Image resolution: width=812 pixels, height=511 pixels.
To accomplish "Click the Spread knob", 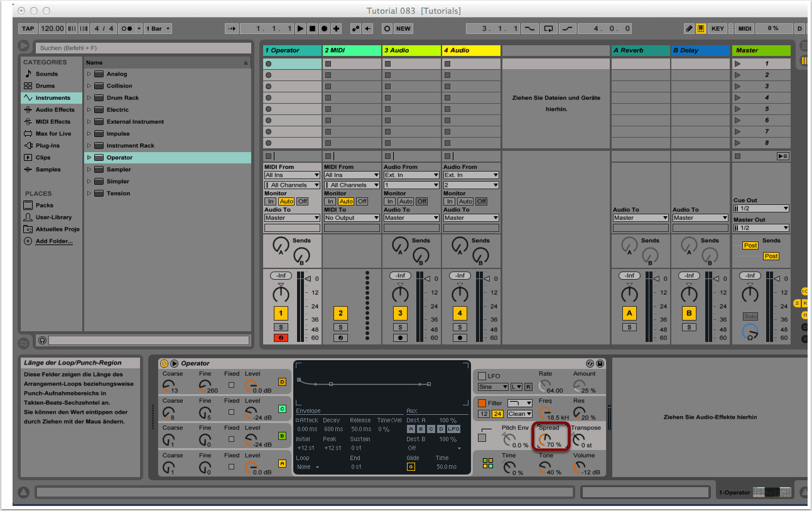I will point(544,439).
